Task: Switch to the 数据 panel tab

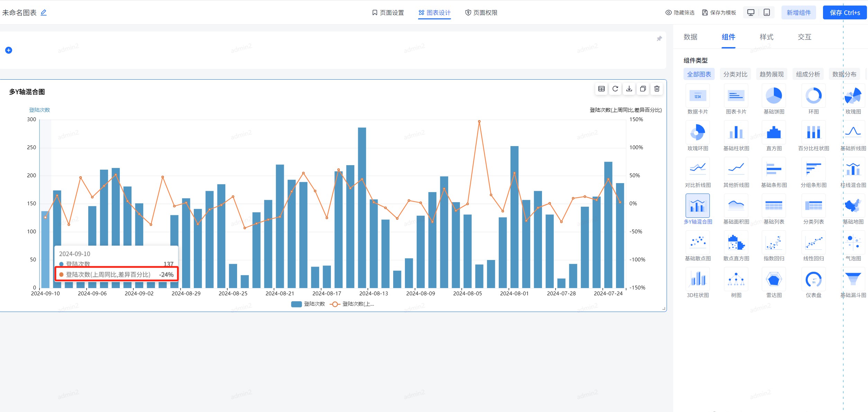Action: click(690, 37)
